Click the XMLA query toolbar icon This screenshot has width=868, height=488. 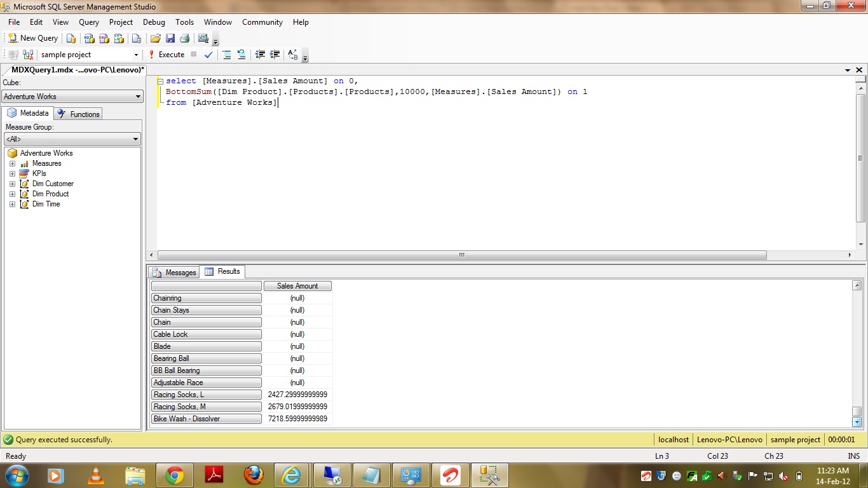tap(119, 38)
